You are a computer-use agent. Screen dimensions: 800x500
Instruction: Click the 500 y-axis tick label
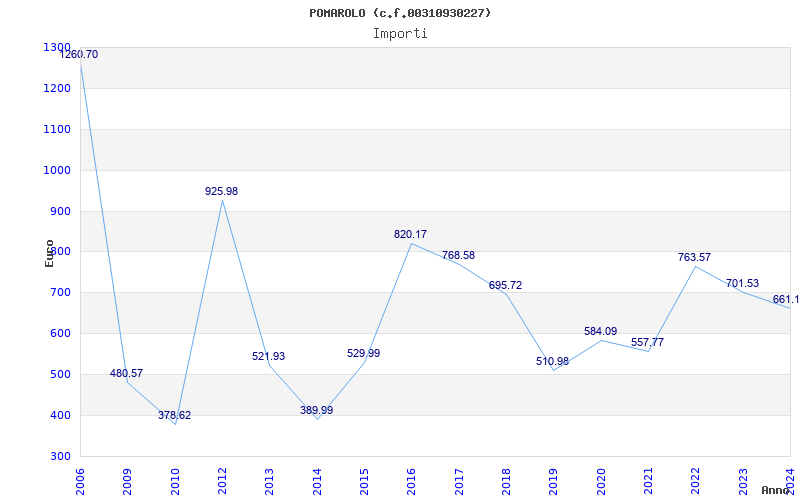pos(60,374)
